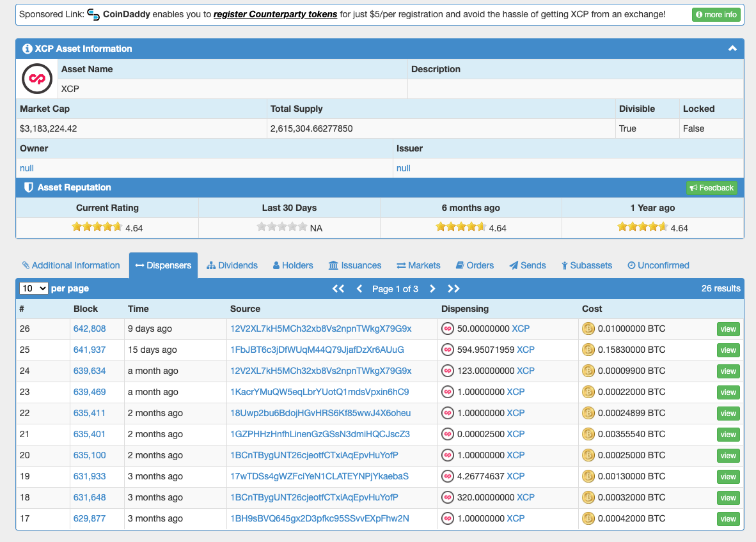
Task: Click the Owner null link
Action: 26,168
